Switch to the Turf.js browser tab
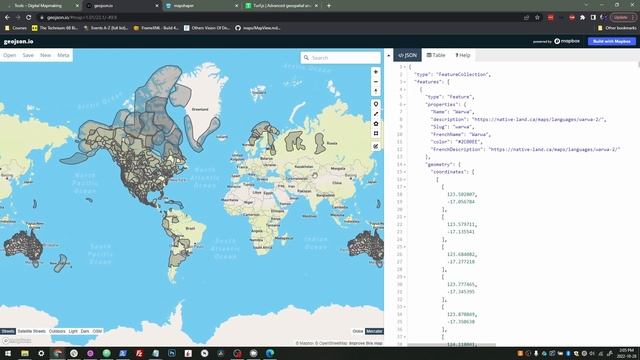This screenshot has width=640, height=360. point(282,6)
